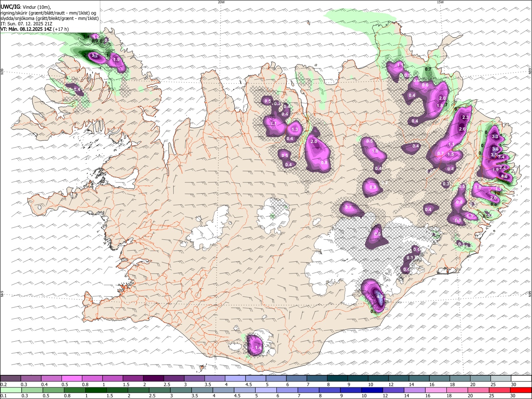The image size is (532, 399).
Task: Pick the light lavender 4 swatch in snow legend
Action: (x=235, y=379)
